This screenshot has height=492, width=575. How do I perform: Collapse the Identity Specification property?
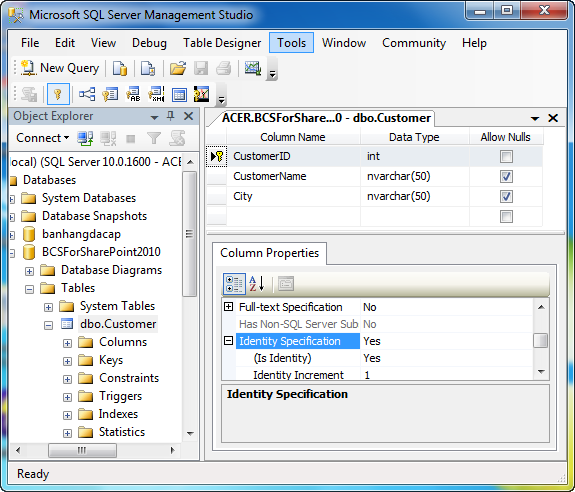pos(228,341)
